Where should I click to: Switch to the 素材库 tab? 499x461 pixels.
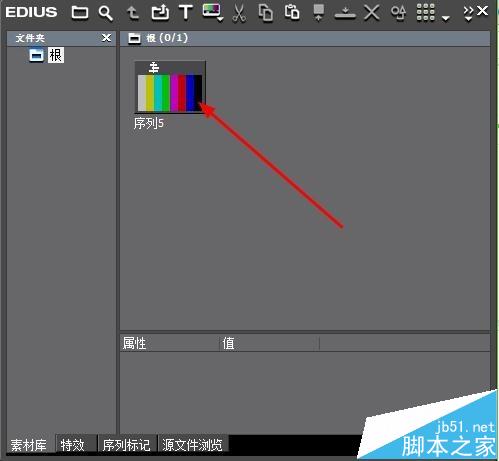[x=29, y=445]
